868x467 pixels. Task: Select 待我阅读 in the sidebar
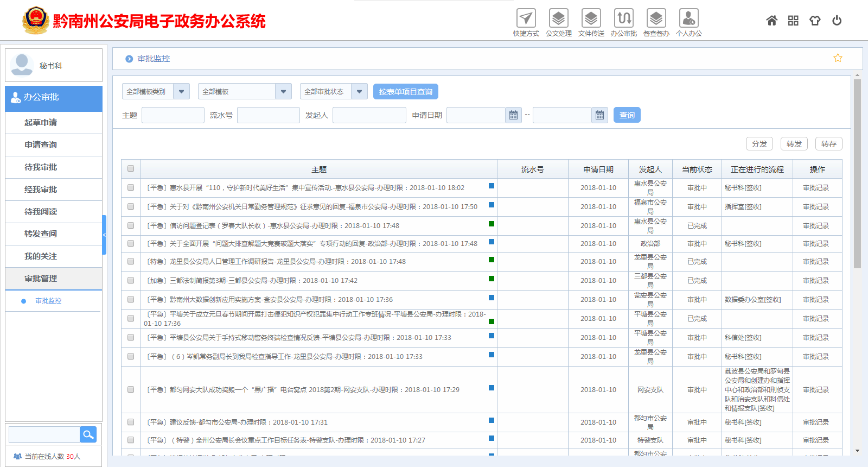tap(54, 212)
